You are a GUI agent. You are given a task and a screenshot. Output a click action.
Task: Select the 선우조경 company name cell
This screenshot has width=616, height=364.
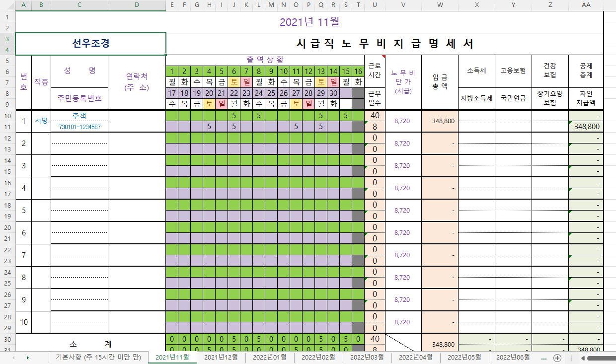pos(91,44)
